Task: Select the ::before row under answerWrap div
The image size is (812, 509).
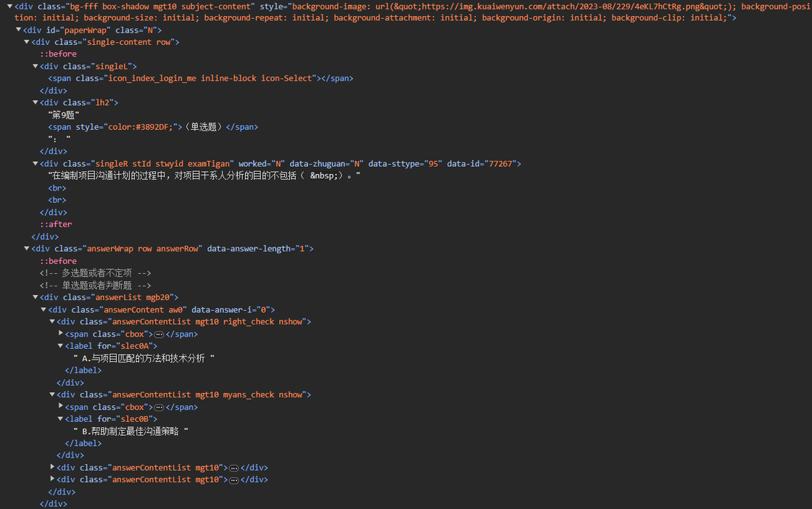Action: [58, 261]
